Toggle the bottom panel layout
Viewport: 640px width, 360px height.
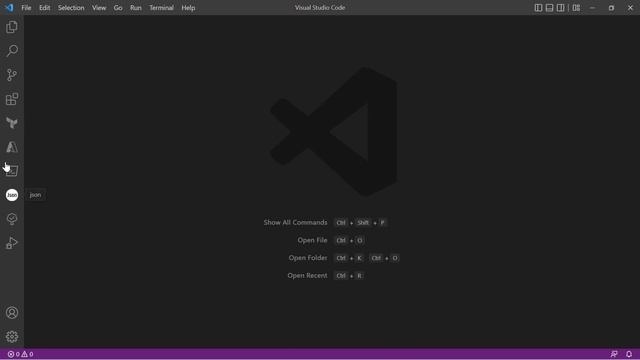[549, 8]
